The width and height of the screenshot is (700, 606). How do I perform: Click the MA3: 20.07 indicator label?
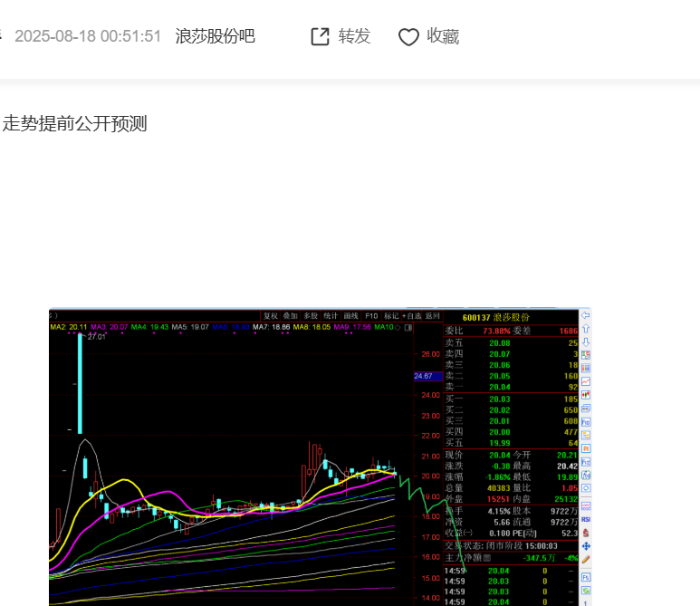tap(110, 327)
